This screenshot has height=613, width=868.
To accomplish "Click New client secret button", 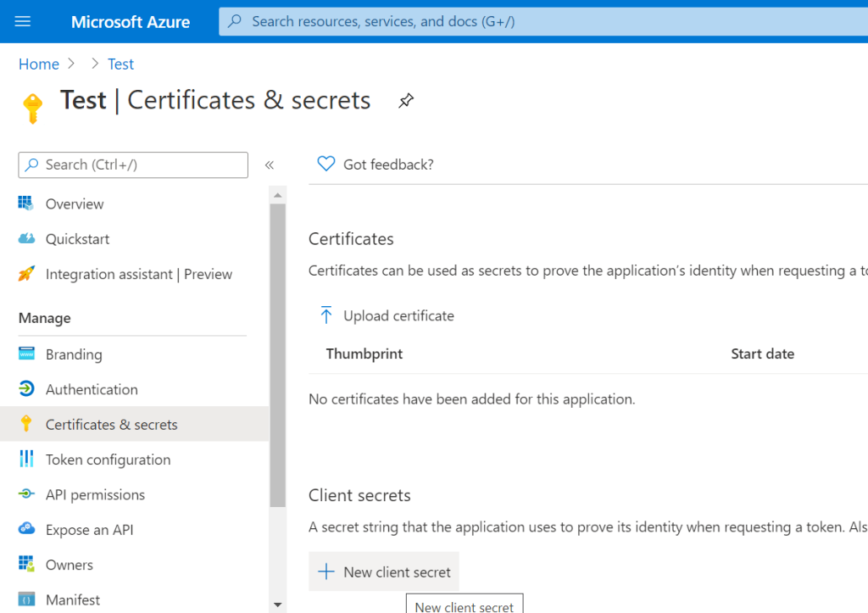I will coord(384,571).
